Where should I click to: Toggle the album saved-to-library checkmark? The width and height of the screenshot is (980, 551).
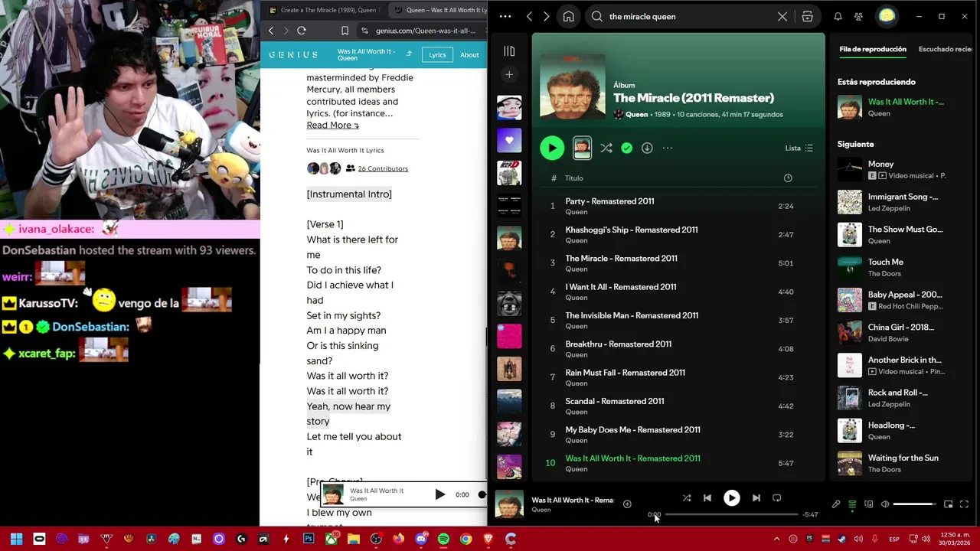click(627, 148)
